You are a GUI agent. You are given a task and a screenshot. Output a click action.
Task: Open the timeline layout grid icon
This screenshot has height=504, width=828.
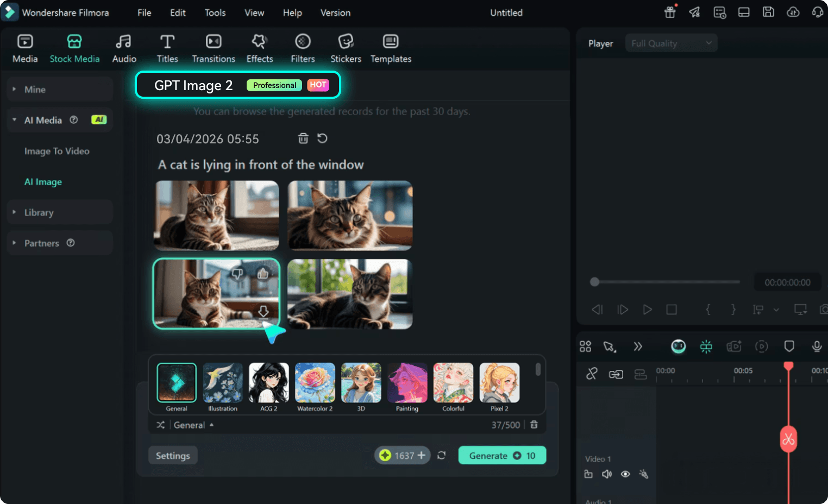(x=585, y=346)
